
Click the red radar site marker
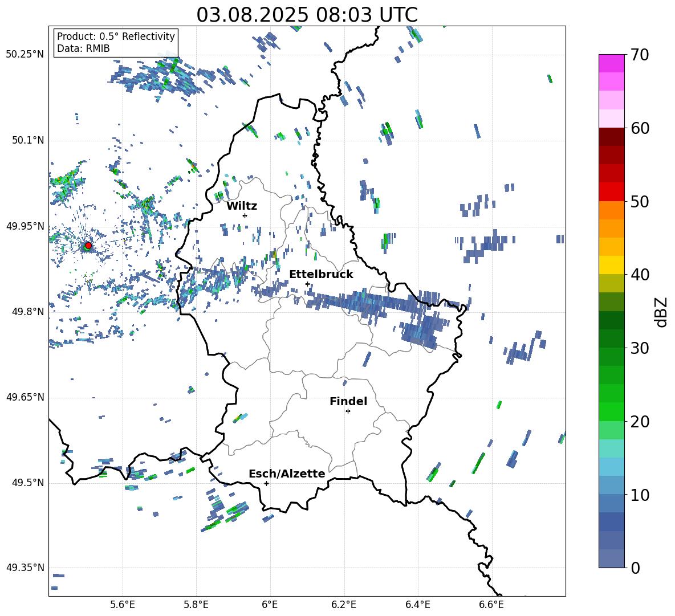[88, 246]
